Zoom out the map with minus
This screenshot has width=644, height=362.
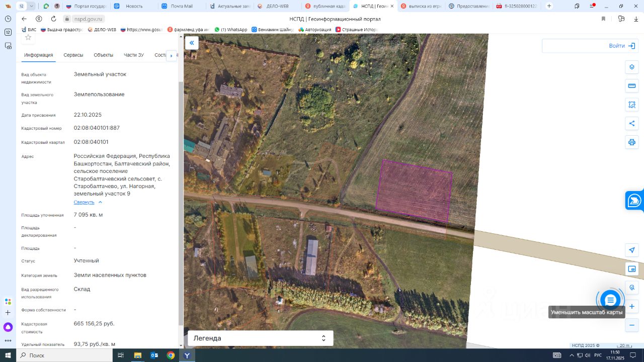point(632,325)
